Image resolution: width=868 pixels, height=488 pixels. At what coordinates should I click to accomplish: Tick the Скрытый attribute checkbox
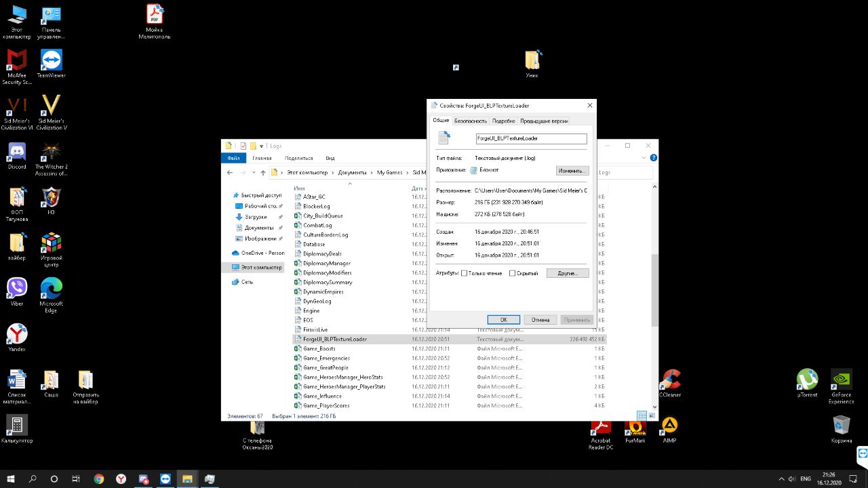click(513, 273)
